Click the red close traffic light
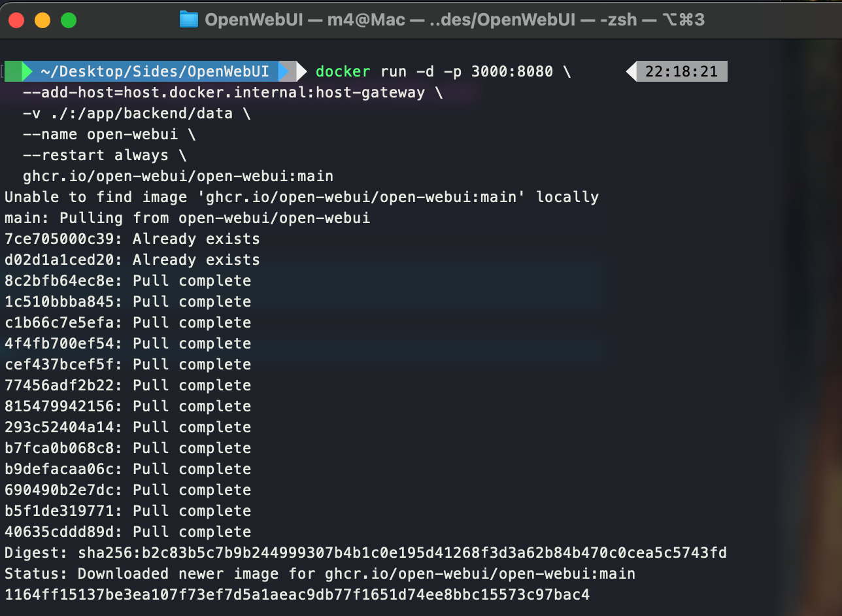The width and height of the screenshot is (842, 616). coord(16,20)
